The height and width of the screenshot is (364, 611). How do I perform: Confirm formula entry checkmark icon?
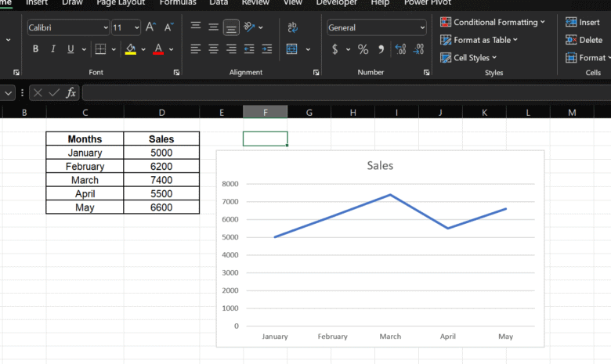point(54,92)
